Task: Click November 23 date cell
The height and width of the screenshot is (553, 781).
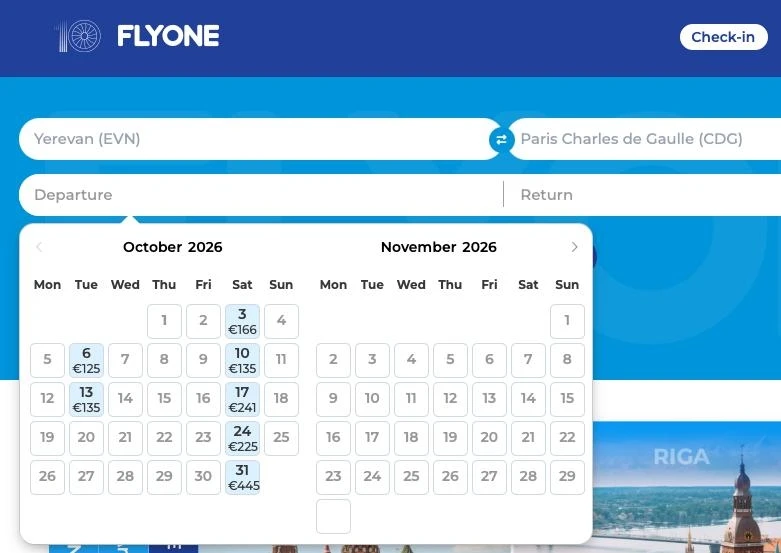Action: pos(333,477)
